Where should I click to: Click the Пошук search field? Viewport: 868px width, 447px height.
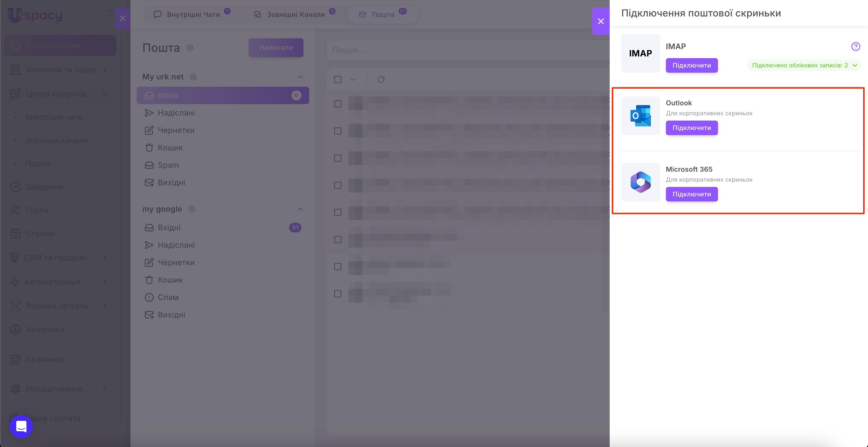pos(465,50)
